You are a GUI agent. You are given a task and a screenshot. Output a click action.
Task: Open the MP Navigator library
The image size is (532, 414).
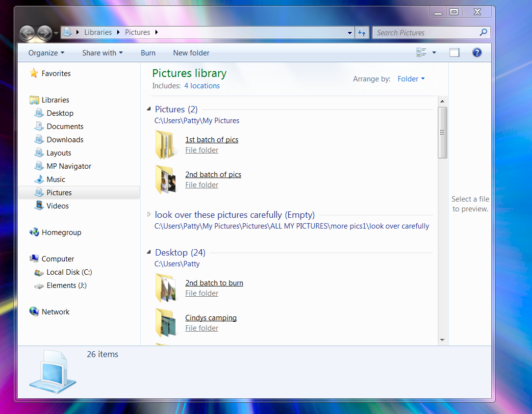[x=69, y=166]
